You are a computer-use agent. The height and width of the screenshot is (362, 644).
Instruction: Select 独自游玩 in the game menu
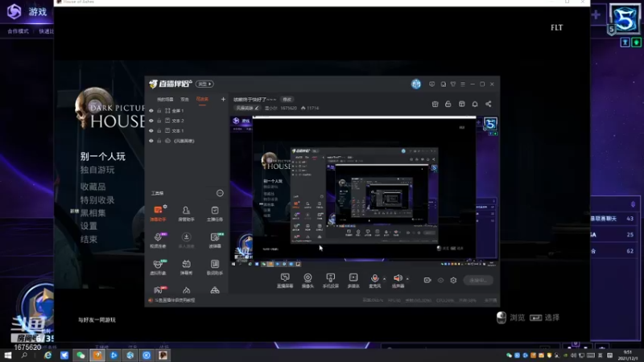[x=97, y=170]
